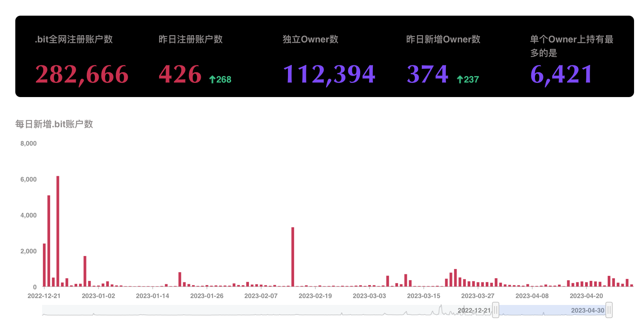The width and height of the screenshot is (644, 321).
Task: Click the right handle of the date range slider
Action: (609, 310)
